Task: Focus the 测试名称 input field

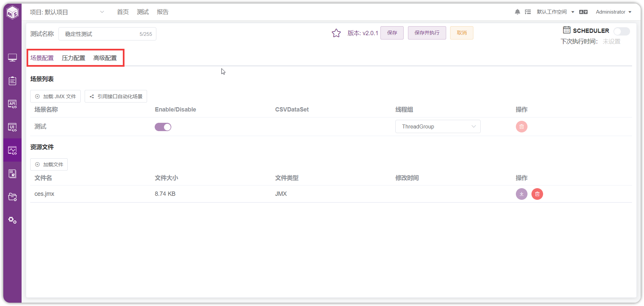Action: tap(107, 34)
